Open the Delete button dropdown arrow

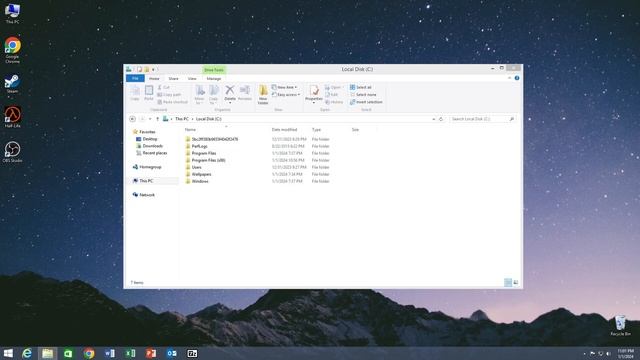(230, 102)
